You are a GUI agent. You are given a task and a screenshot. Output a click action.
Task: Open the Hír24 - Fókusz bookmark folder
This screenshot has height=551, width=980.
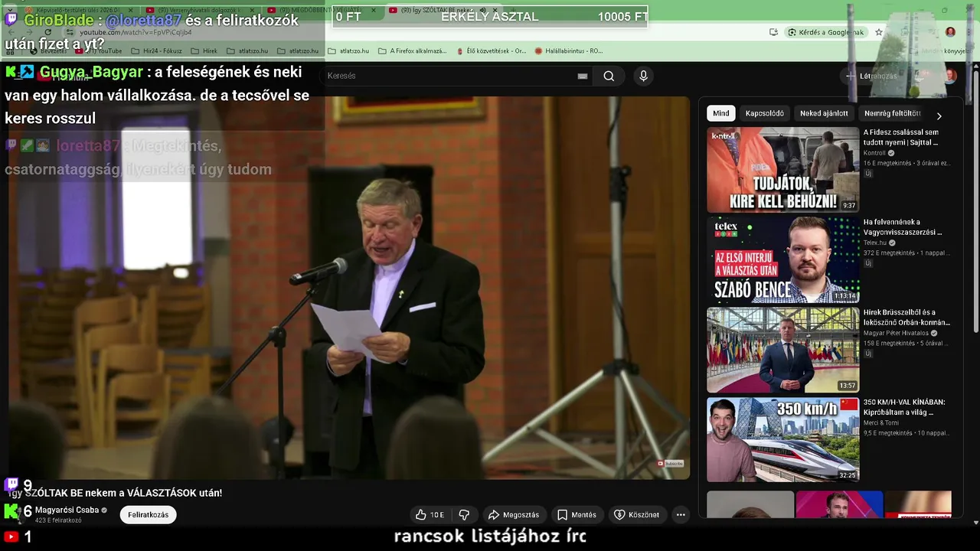click(157, 51)
